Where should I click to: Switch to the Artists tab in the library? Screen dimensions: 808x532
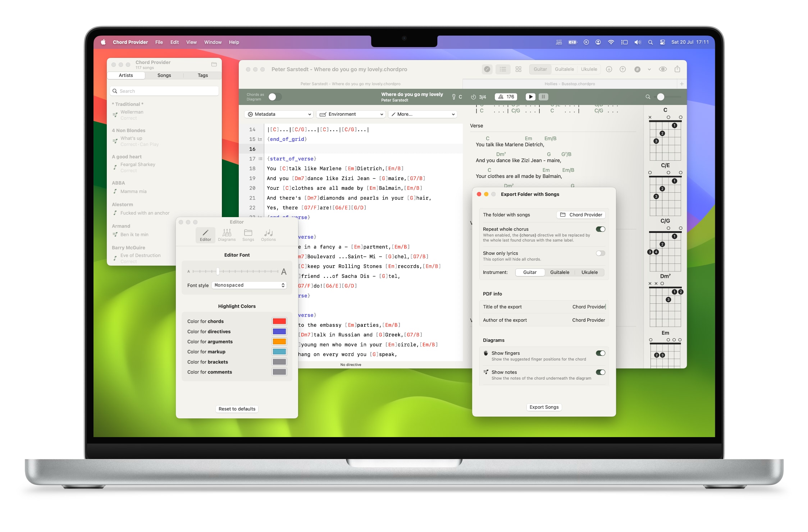126,75
